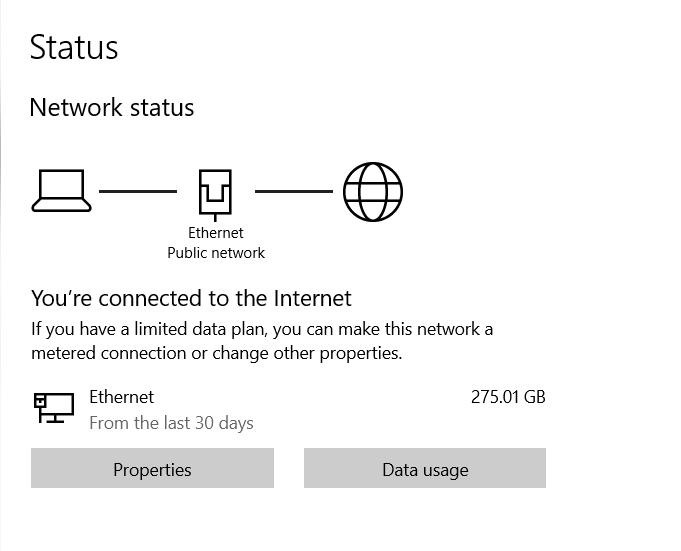Click the "limited data plan" text line
The image size is (681, 551).
click(x=262, y=329)
